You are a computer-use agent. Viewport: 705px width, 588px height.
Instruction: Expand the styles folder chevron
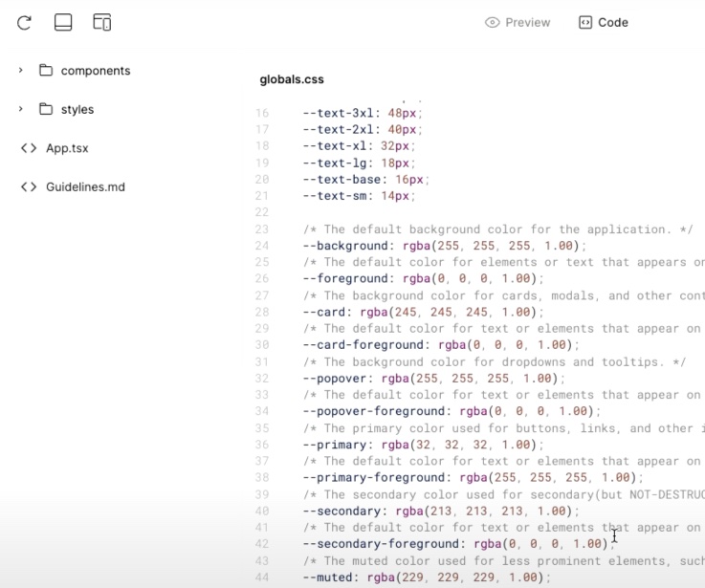point(21,109)
